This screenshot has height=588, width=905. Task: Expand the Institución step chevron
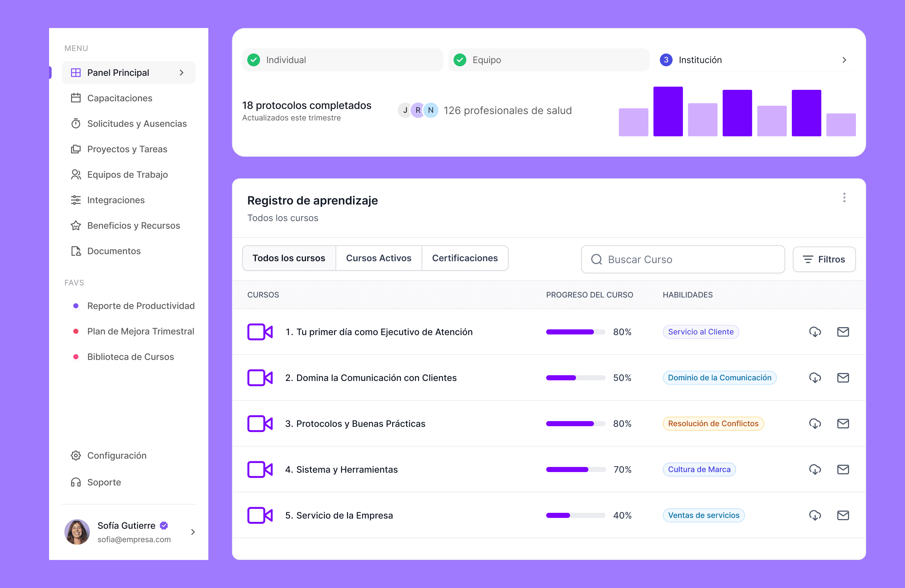(x=844, y=60)
